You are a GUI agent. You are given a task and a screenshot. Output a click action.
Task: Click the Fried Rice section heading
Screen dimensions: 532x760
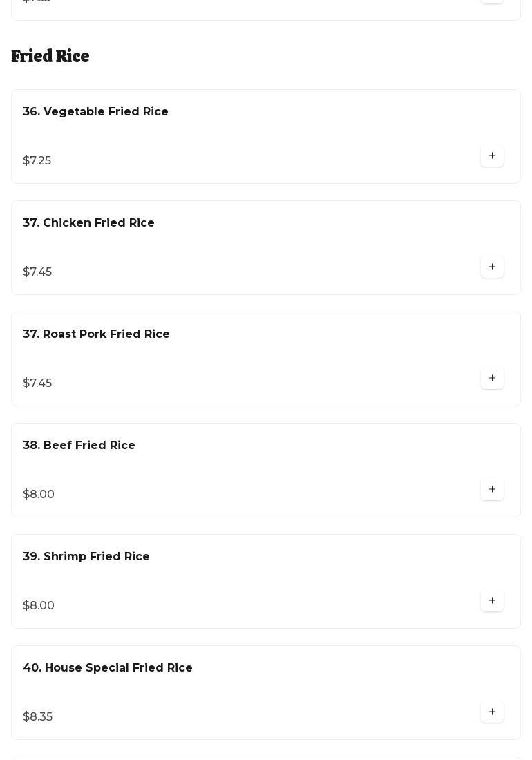pyautogui.click(x=50, y=57)
